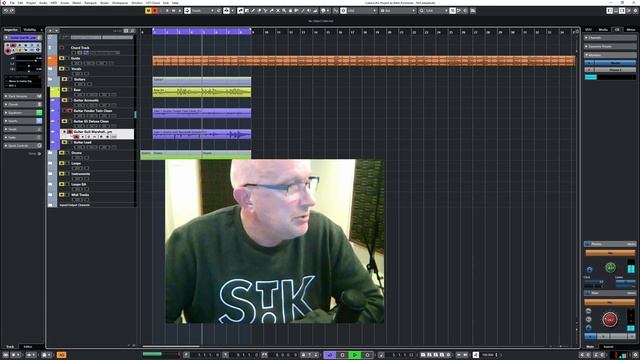Expand the Quick Controls inspector section
This screenshot has width=640, height=360.
tap(23, 146)
